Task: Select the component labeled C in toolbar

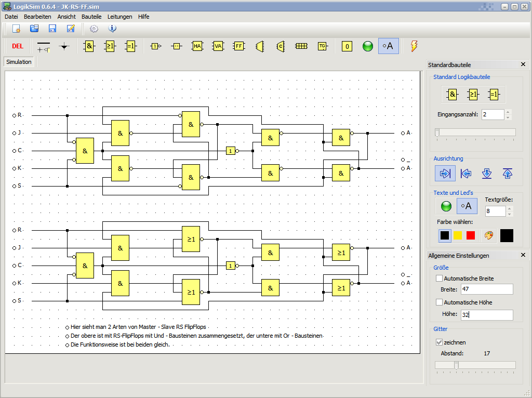Action: [280, 46]
